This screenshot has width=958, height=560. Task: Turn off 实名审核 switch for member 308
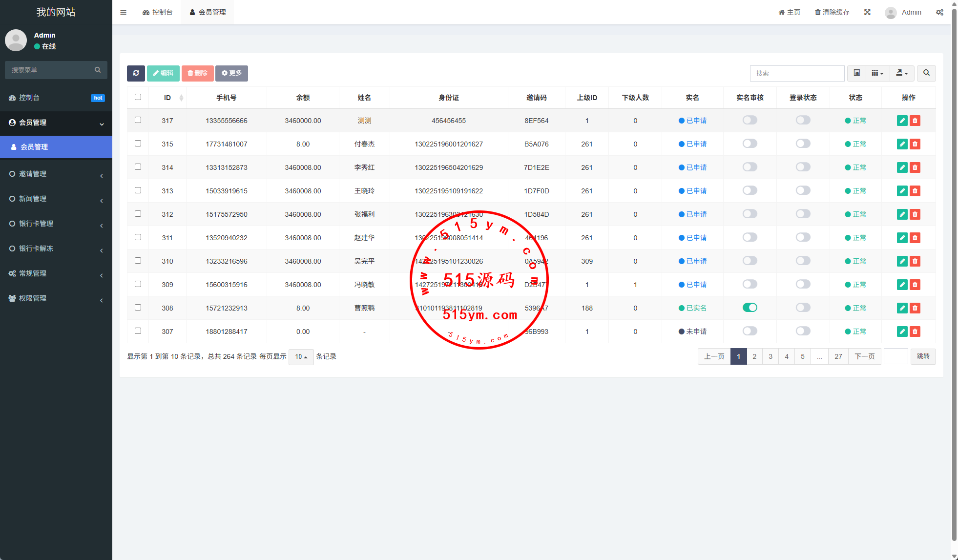click(750, 308)
